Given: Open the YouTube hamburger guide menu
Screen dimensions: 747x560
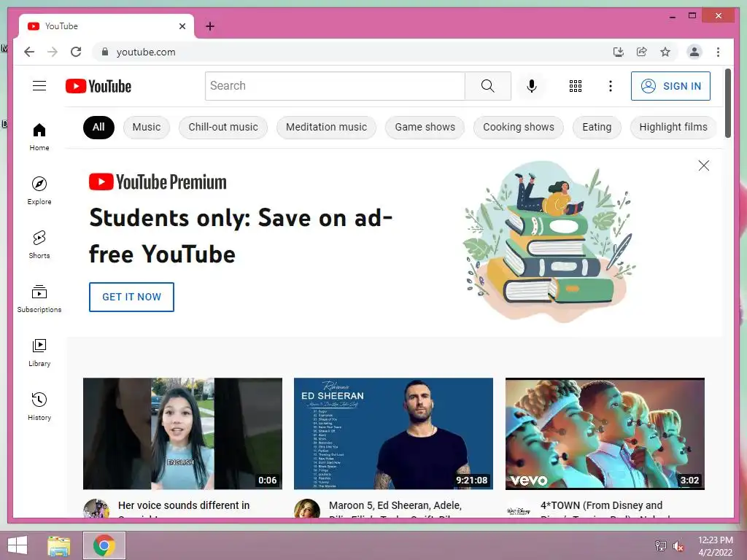Looking at the screenshot, I should [39, 86].
